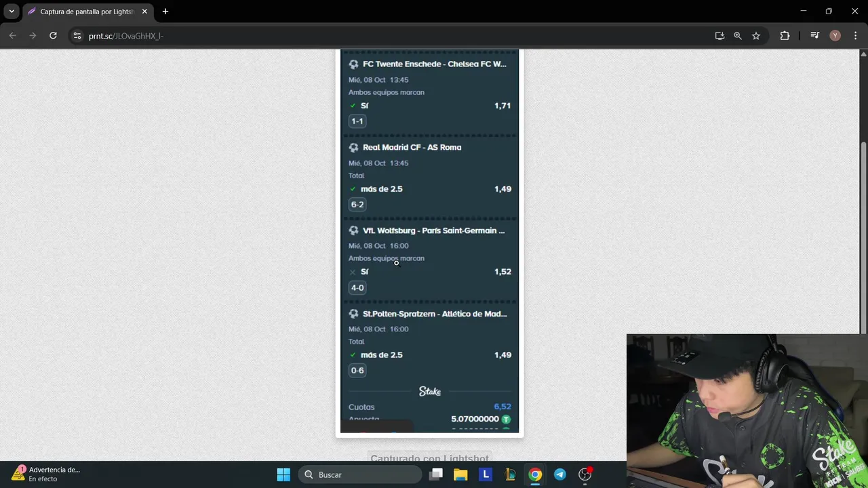Image resolution: width=868 pixels, height=488 pixels.
Task: View site information for prnt.sc
Action: point(77,36)
